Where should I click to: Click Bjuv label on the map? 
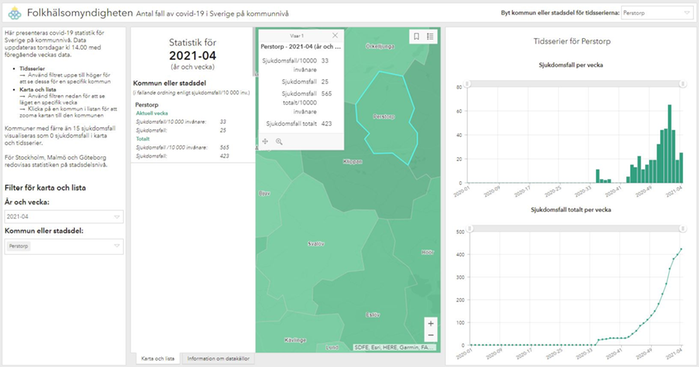click(264, 194)
